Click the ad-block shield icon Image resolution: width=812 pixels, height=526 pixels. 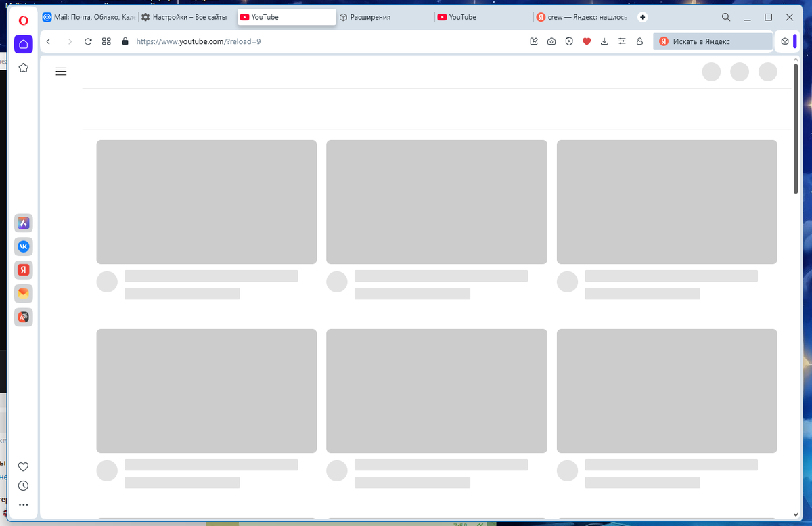(569, 41)
